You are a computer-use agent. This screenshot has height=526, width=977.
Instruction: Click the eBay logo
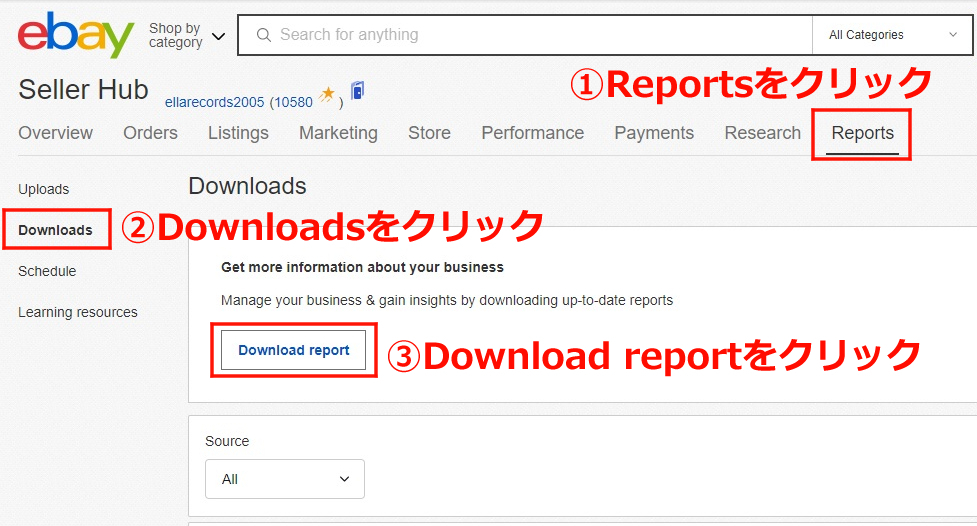coord(75,35)
